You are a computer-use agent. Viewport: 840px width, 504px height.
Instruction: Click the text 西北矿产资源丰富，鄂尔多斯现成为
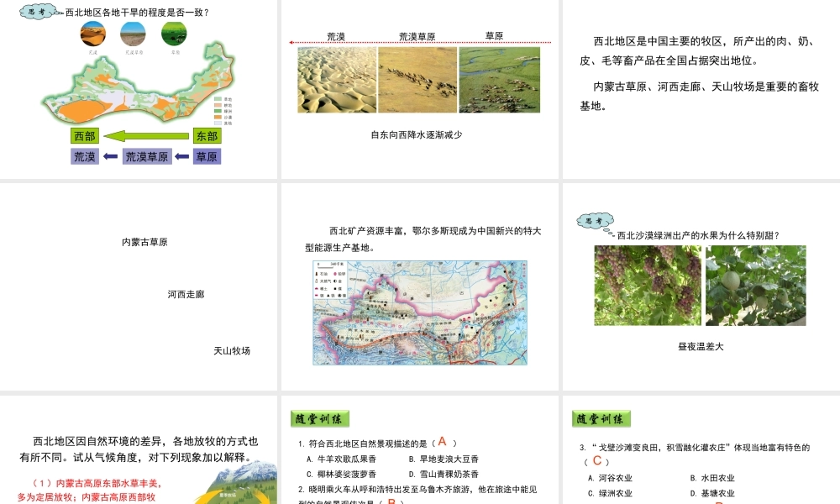[x=423, y=239]
